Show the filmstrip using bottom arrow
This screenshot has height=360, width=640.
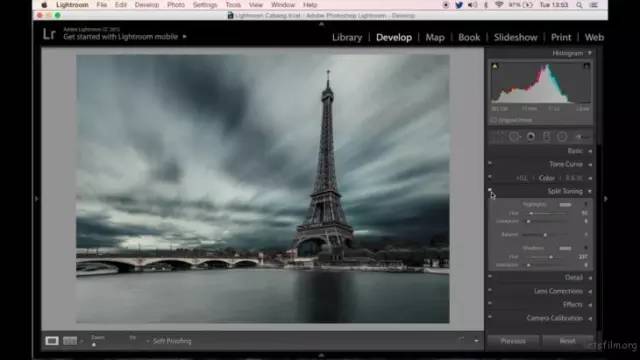click(x=321, y=355)
